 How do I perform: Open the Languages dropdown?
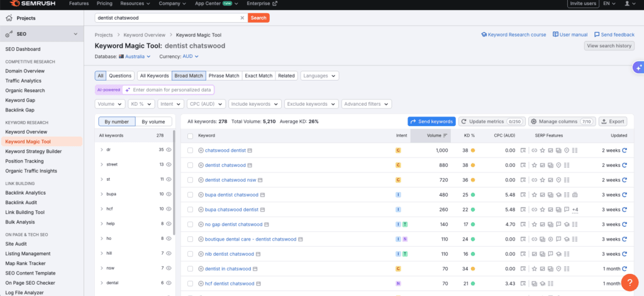(320, 76)
